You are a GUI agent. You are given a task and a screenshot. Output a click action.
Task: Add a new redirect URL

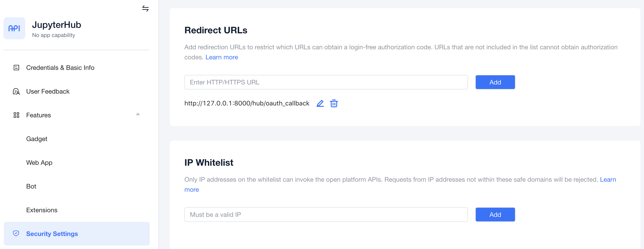point(495,82)
